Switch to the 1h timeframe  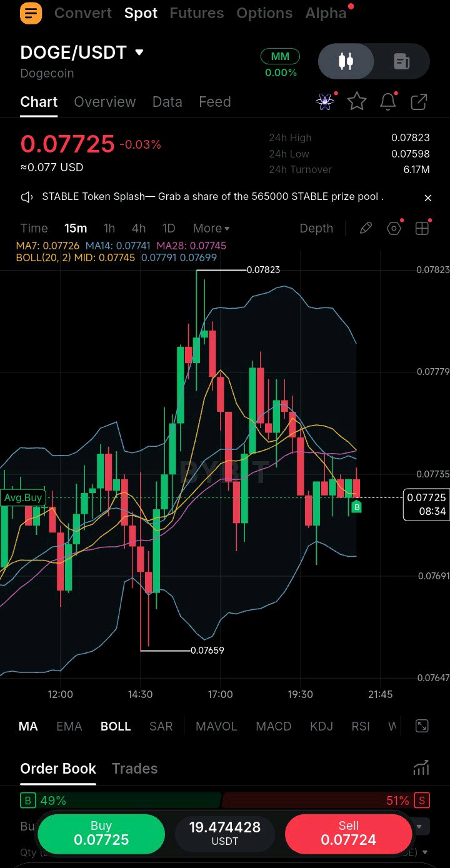109,228
